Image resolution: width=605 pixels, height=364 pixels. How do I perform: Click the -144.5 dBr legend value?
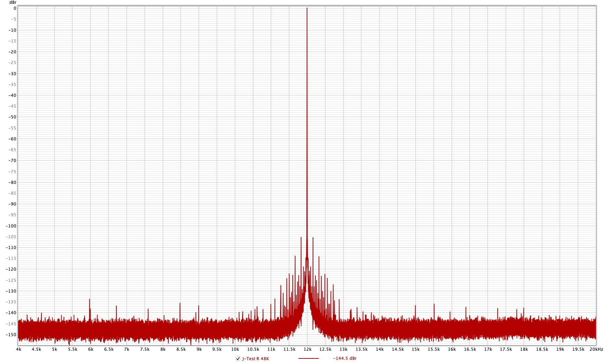(345, 358)
